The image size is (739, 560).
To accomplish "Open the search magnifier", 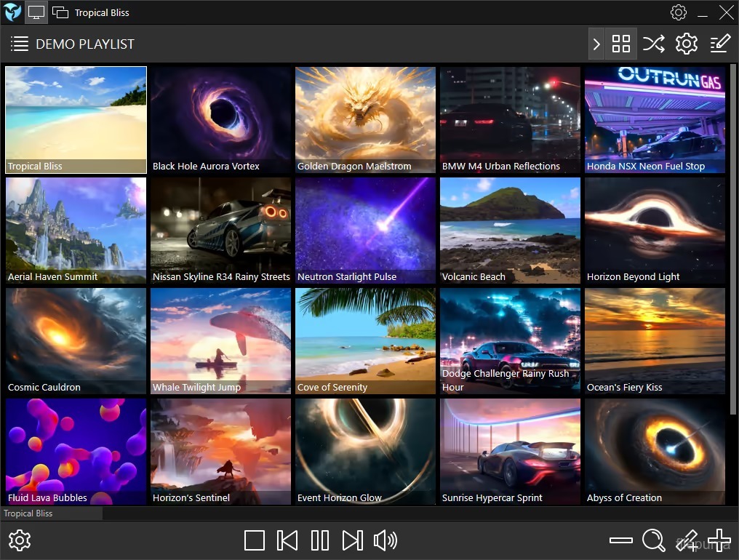I will (653, 540).
